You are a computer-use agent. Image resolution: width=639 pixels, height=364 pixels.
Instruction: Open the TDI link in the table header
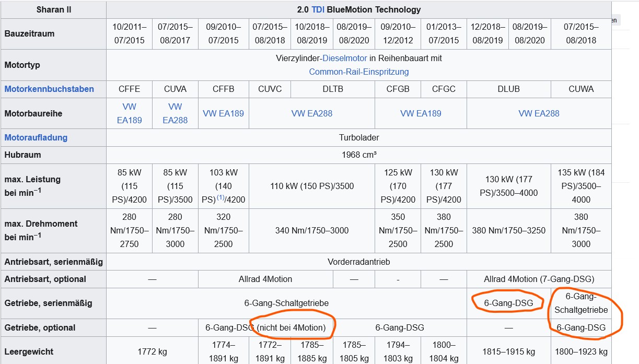click(317, 9)
